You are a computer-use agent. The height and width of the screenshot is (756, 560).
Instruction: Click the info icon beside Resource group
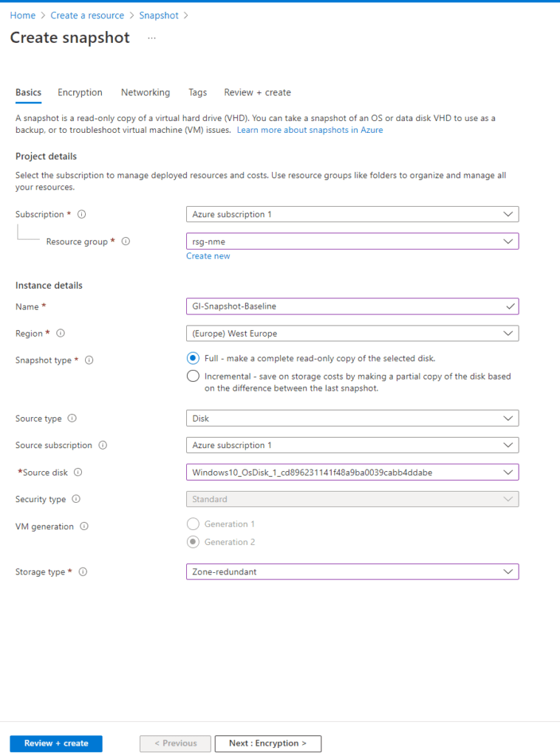click(x=126, y=241)
